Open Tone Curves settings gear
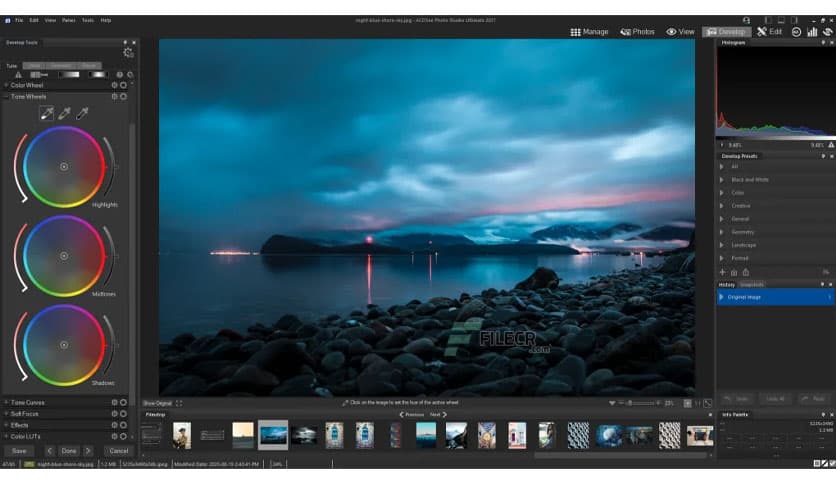Image resolution: width=836 pixels, height=484 pixels. pyautogui.click(x=114, y=402)
